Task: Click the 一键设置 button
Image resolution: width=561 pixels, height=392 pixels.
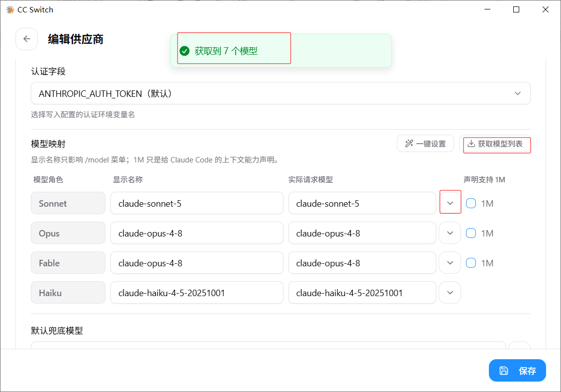Action: pyautogui.click(x=425, y=144)
